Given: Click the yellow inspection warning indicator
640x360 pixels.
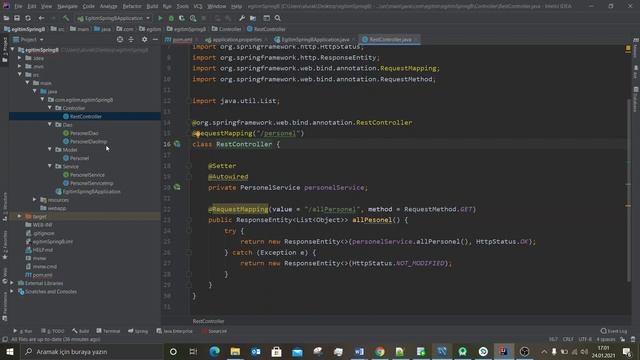Looking at the screenshot, I should click(x=628, y=48).
